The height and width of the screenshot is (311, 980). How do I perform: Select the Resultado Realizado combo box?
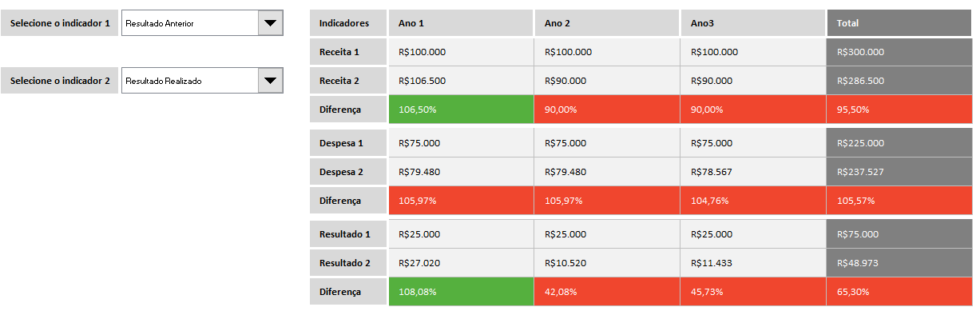(202, 81)
